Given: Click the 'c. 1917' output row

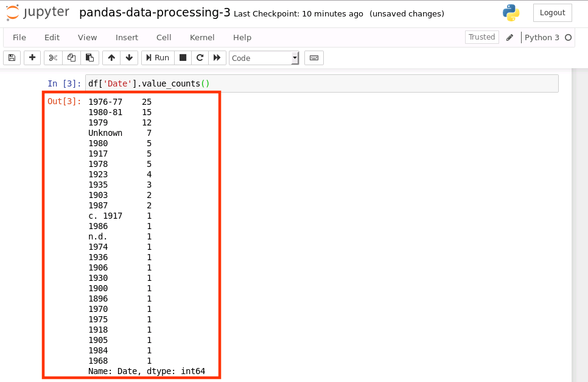Looking at the screenshot, I should (x=120, y=216).
